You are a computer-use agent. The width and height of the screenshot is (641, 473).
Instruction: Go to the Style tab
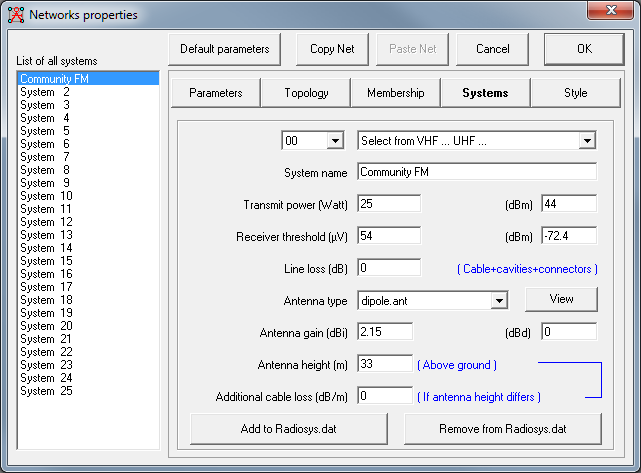tap(576, 93)
